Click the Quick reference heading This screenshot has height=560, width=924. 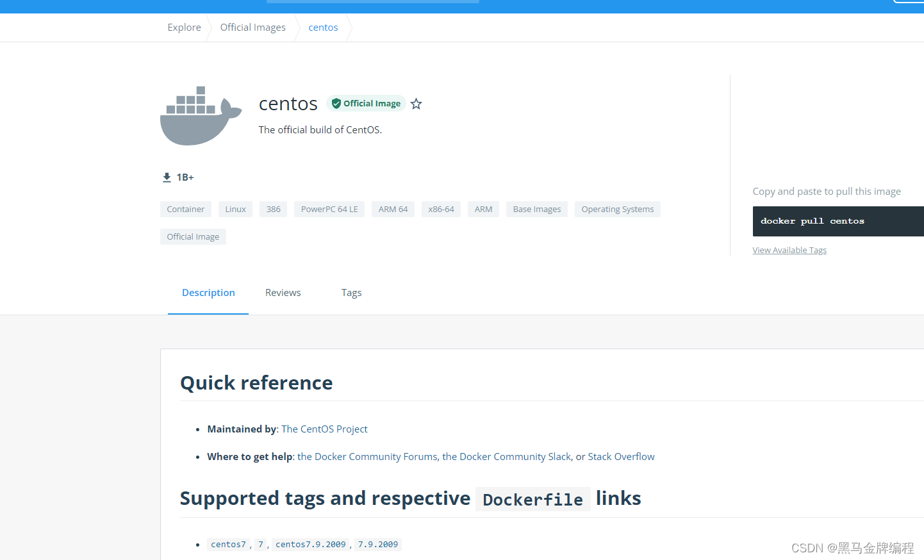256,383
